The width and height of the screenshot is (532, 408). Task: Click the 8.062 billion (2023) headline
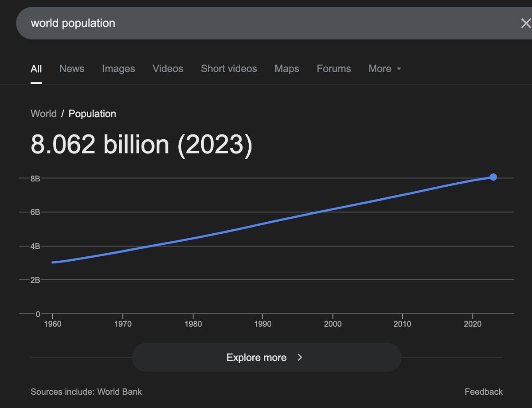point(141,145)
